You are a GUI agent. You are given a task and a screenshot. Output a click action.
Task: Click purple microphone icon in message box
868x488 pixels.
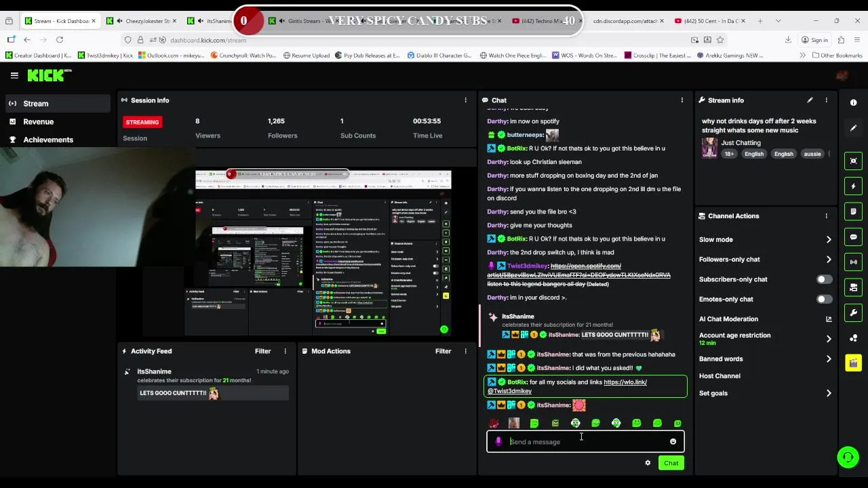(498, 442)
